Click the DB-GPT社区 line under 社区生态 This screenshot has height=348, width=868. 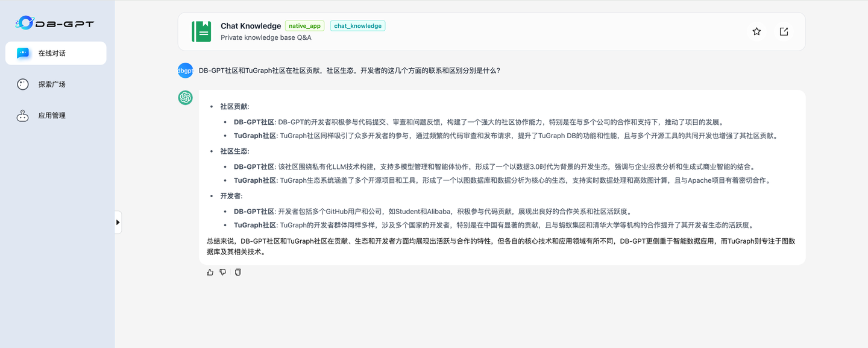(x=495, y=166)
